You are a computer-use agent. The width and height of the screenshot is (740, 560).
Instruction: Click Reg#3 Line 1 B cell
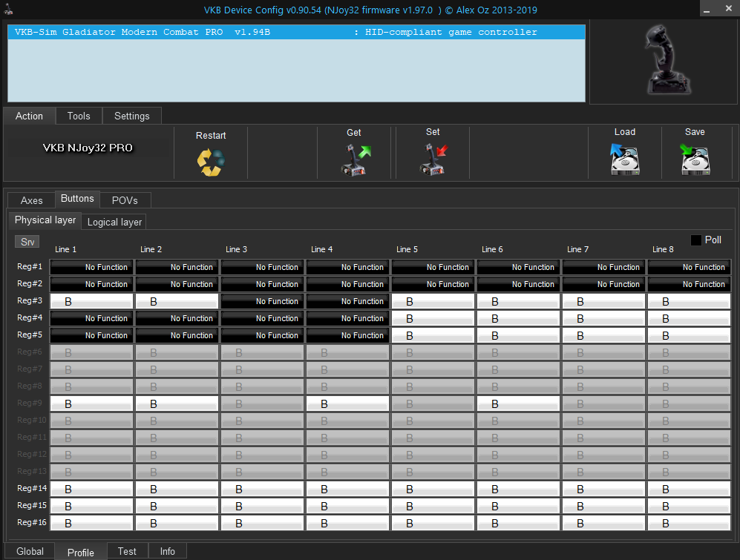[x=91, y=301]
